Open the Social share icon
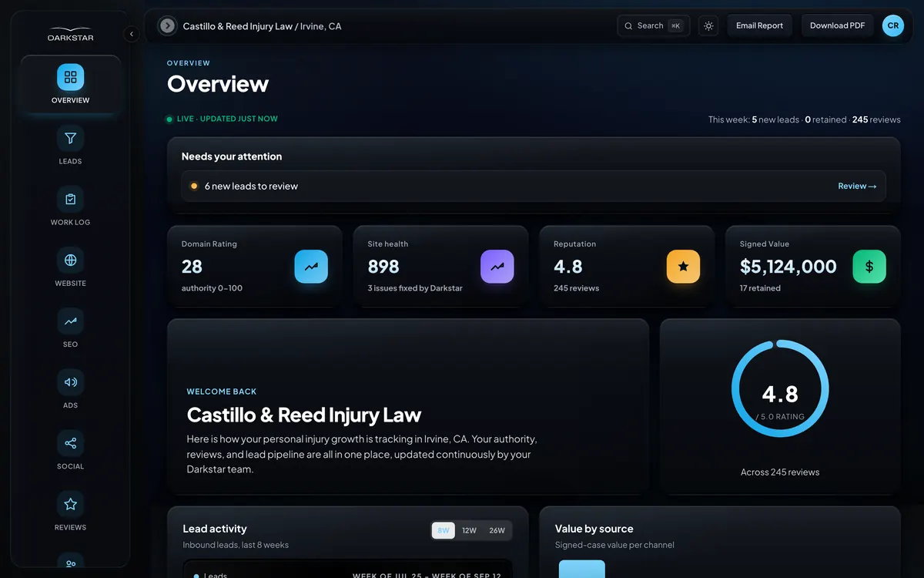This screenshot has width=924, height=578. (x=70, y=443)
